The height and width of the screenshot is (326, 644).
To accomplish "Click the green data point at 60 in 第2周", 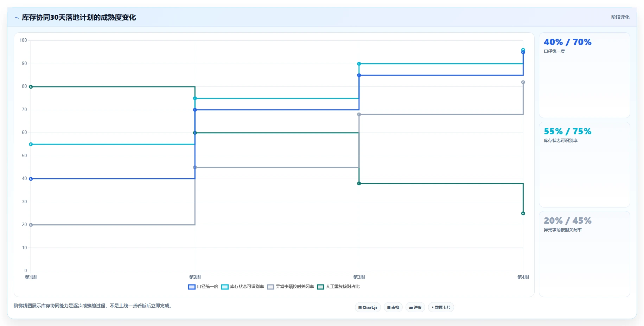I will coord(195,133).
